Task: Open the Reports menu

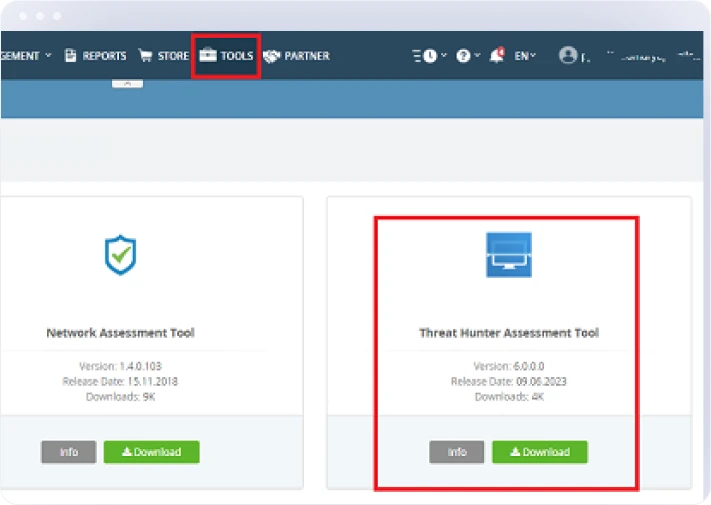Action: point(96,56)
